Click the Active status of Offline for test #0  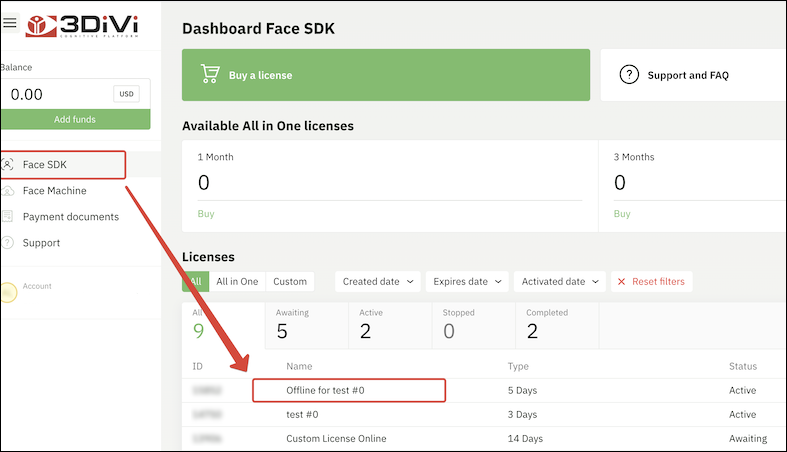742,390
